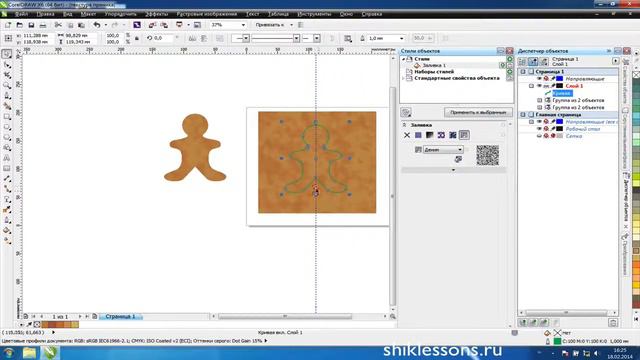Select the Shape edit tool
Viewport: 640px width, 360px height.
coord(7,65)
